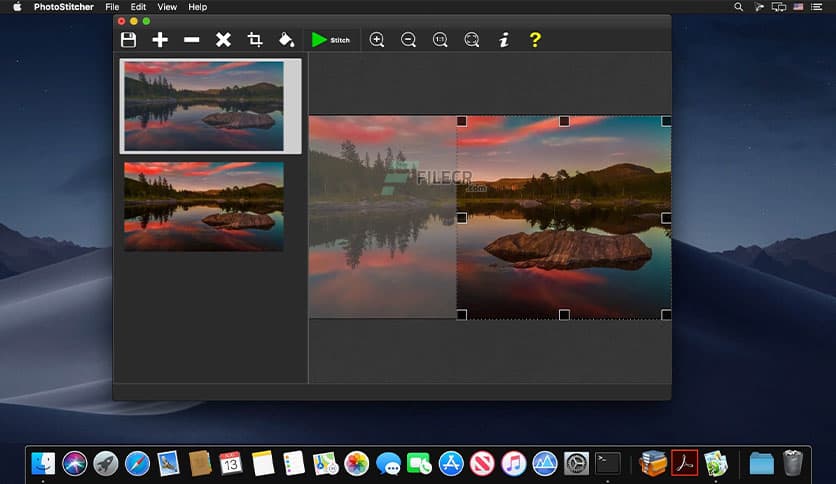836x484 pixels.
Task: Open the info 'i' icon
Action: click(x=504, y=40)
